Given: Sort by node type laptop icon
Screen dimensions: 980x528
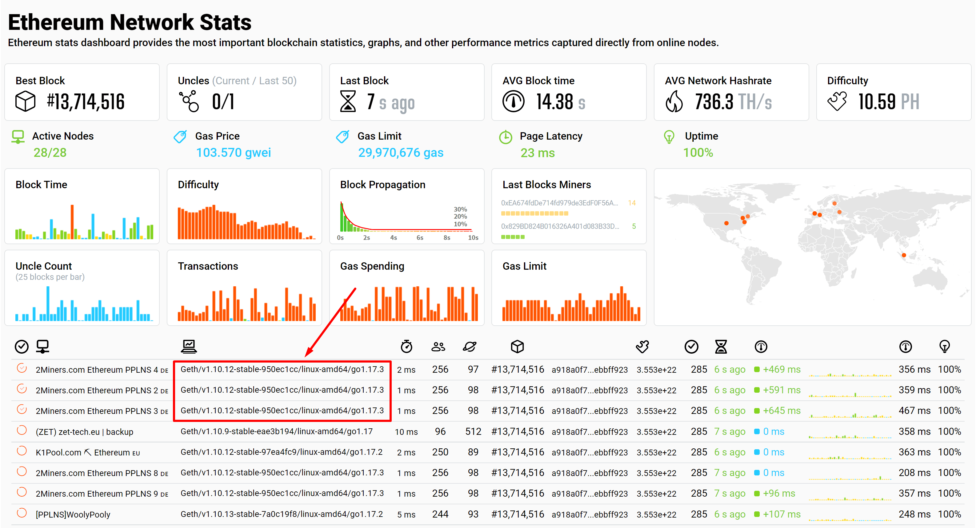Looking at the screenshot, I should (189, 346).
